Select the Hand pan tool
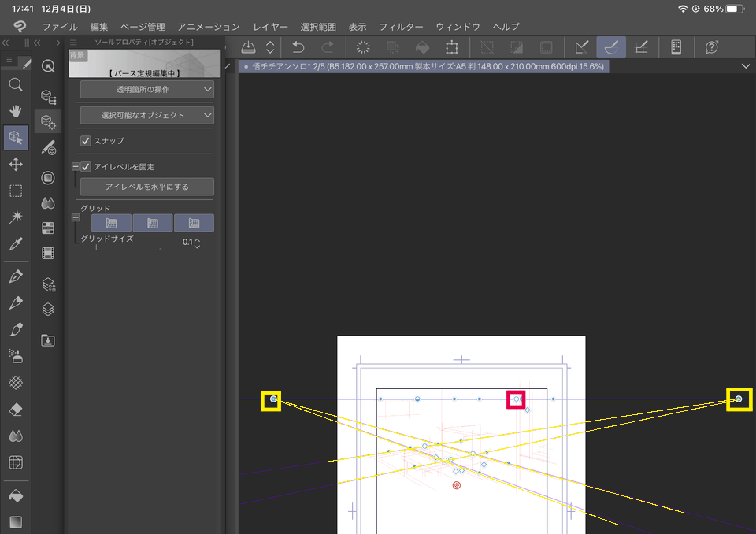Viewport: 756px width, 534px height. click(x=15, y=111)
